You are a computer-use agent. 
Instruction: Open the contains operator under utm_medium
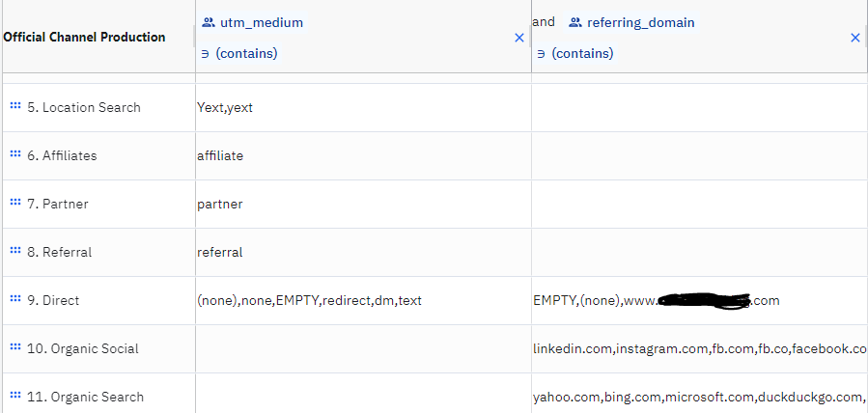click(239, 54)
